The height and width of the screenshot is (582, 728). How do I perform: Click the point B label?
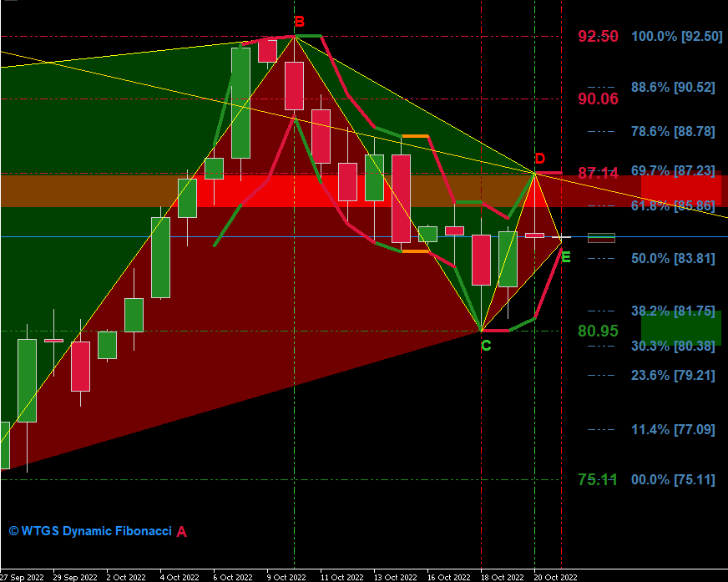pos(300,22)
